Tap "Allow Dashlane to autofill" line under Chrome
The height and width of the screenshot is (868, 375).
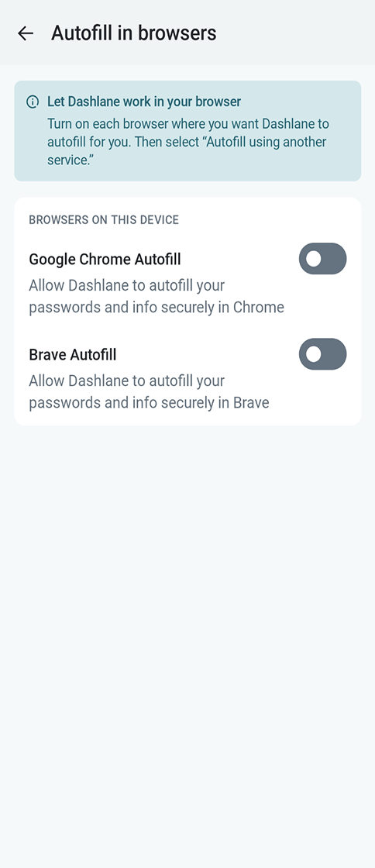tap(126, 286)
